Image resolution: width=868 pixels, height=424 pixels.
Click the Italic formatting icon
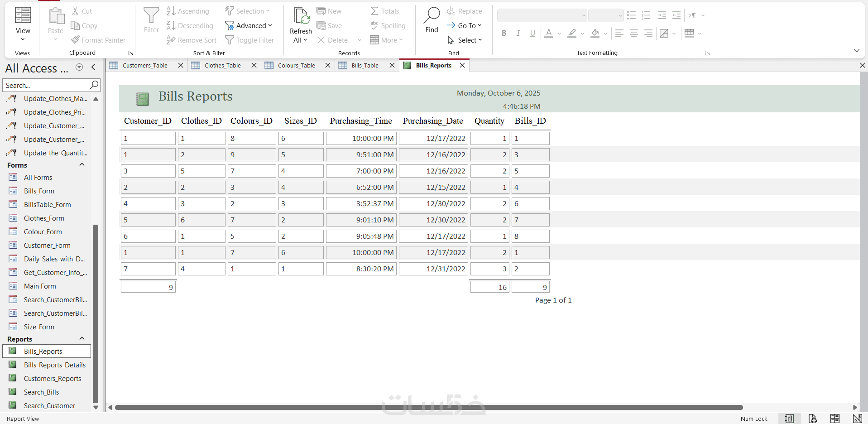[x=518, y=33]
